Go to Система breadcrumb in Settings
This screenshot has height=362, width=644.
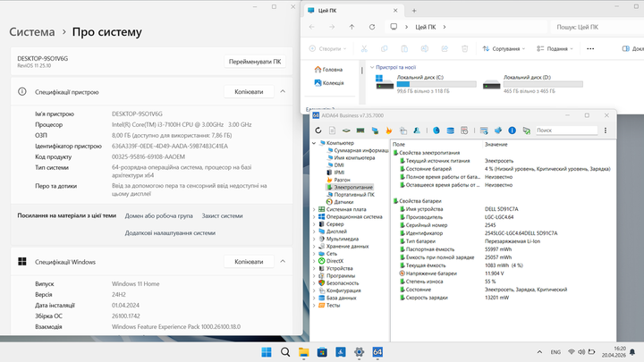(32, 32)
